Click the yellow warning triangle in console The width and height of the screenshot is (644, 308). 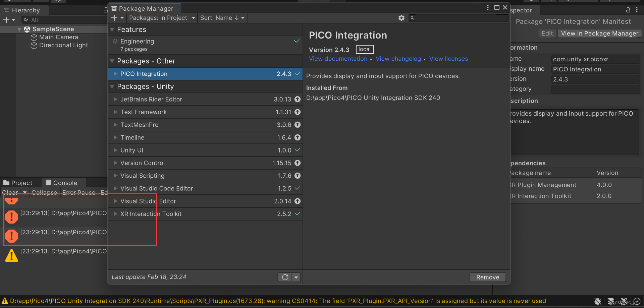click(x=11, y=255)
